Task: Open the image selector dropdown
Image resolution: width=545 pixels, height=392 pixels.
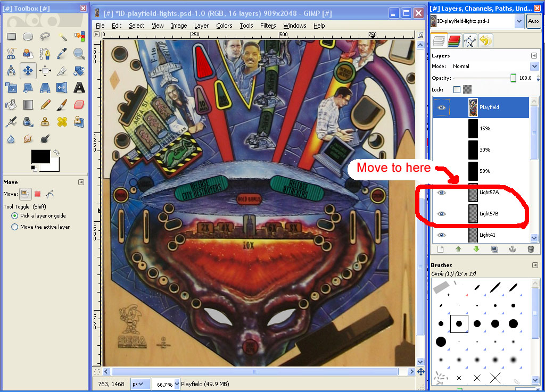Action: pos(519,21)
